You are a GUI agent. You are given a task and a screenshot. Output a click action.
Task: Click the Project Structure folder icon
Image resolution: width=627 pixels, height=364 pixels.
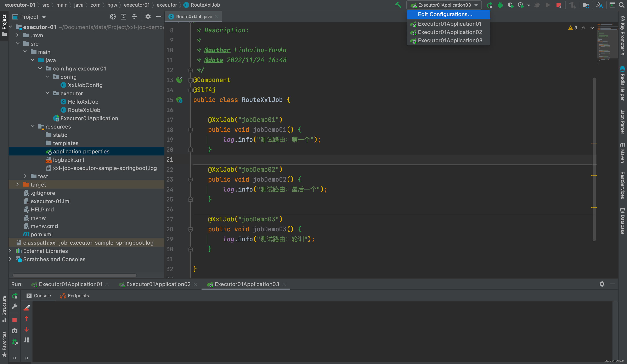[586, 5]
